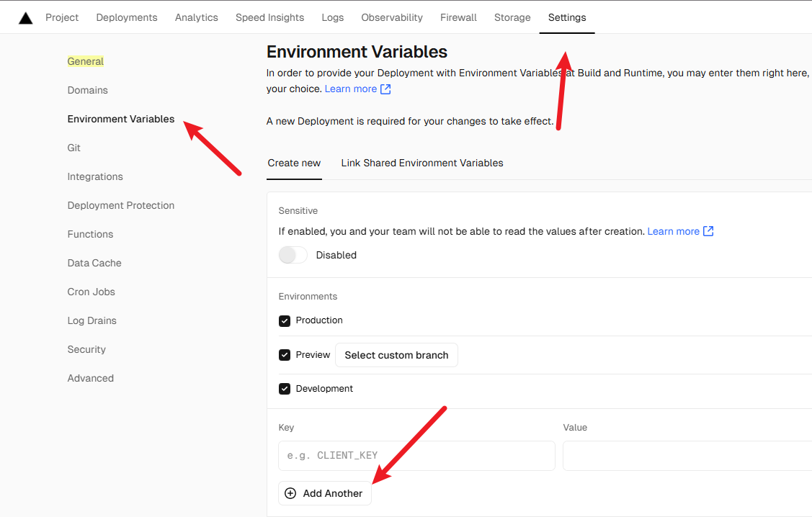Click the Add Another button

point(325,493)
